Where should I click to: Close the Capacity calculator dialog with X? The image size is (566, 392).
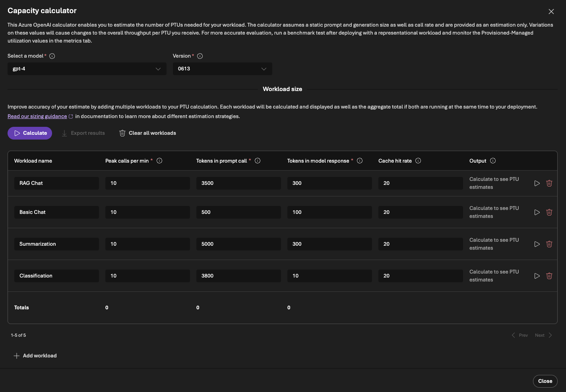point(551,12)
